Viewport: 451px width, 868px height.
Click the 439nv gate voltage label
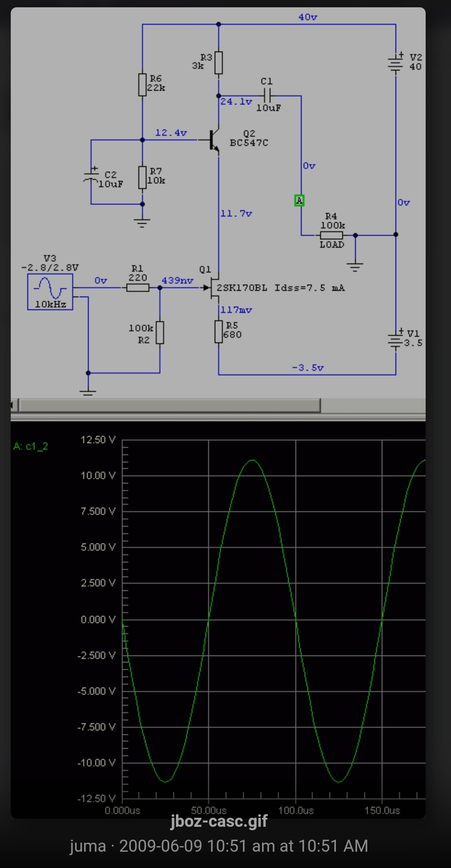coord(177,280)
